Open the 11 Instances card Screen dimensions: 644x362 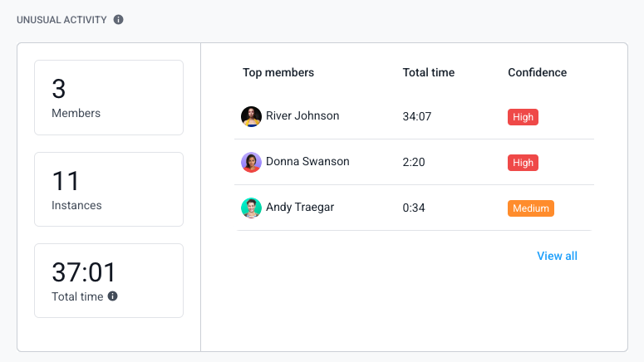pyautogui.click(x=109, y=189)
